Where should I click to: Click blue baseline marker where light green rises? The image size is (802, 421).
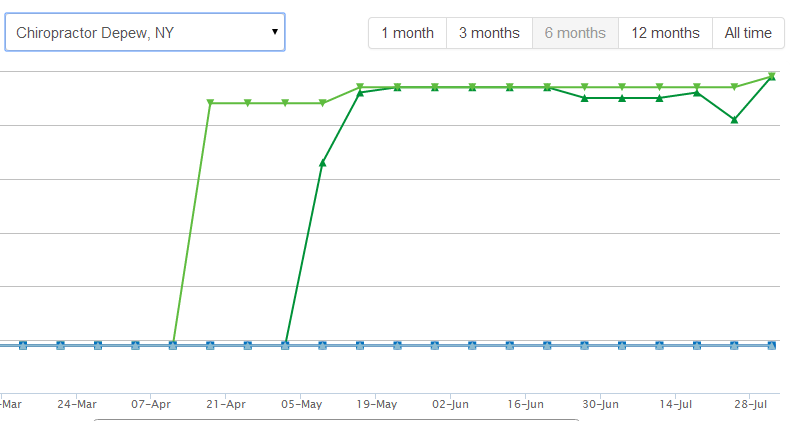(x=173, y=345)
